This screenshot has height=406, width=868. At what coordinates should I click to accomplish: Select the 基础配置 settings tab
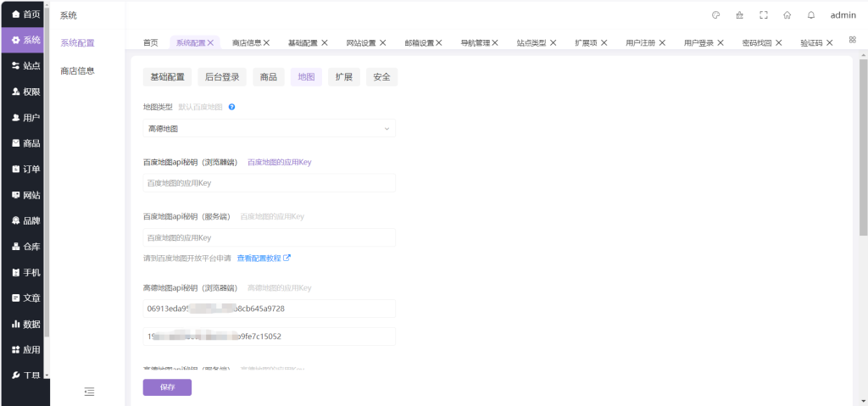[x=167, y=77]
